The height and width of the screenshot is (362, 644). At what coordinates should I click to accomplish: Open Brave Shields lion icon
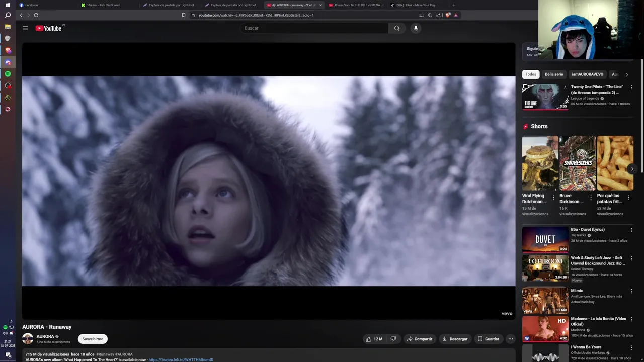[x=448, y=15]
